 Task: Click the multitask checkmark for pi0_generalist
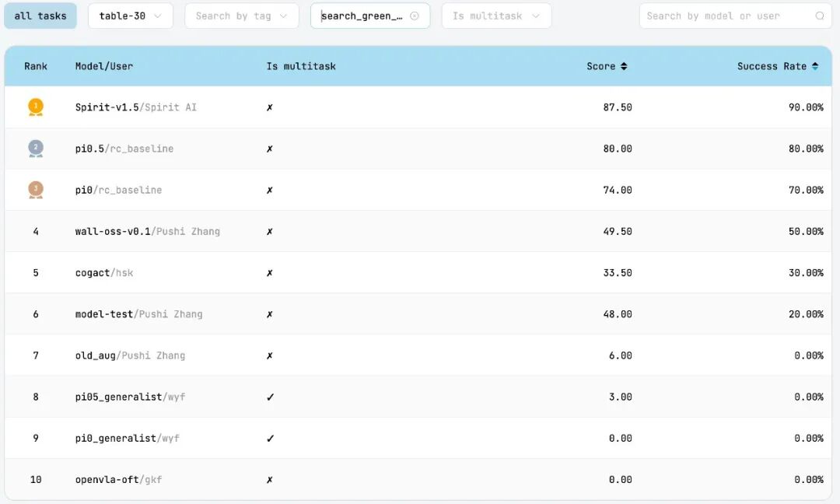tap(270, 438)
